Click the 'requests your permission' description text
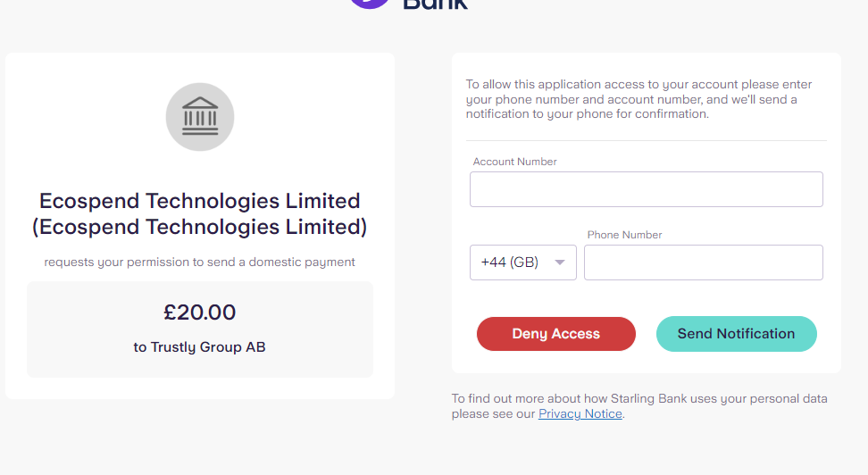 click(x=200, y=262)
